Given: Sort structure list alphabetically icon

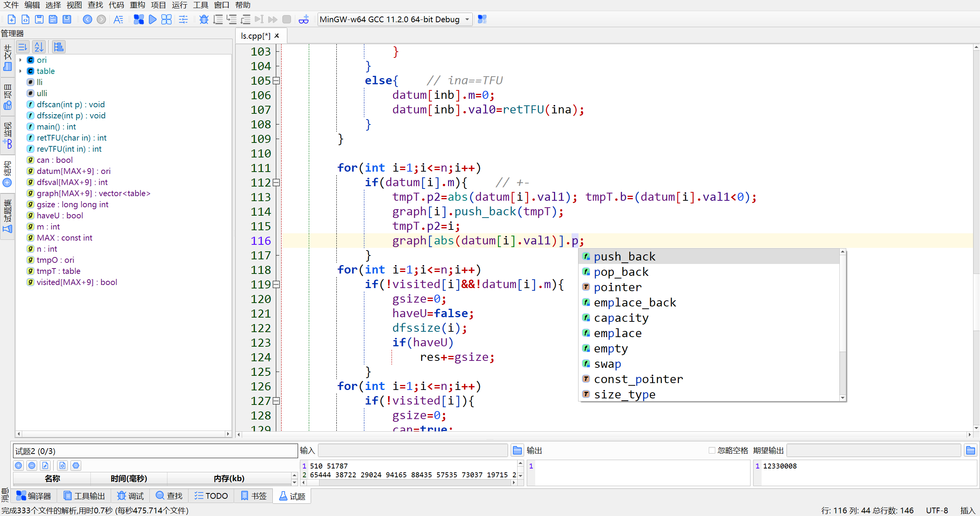Looking at the screenshot, I should tap(39, 47).
